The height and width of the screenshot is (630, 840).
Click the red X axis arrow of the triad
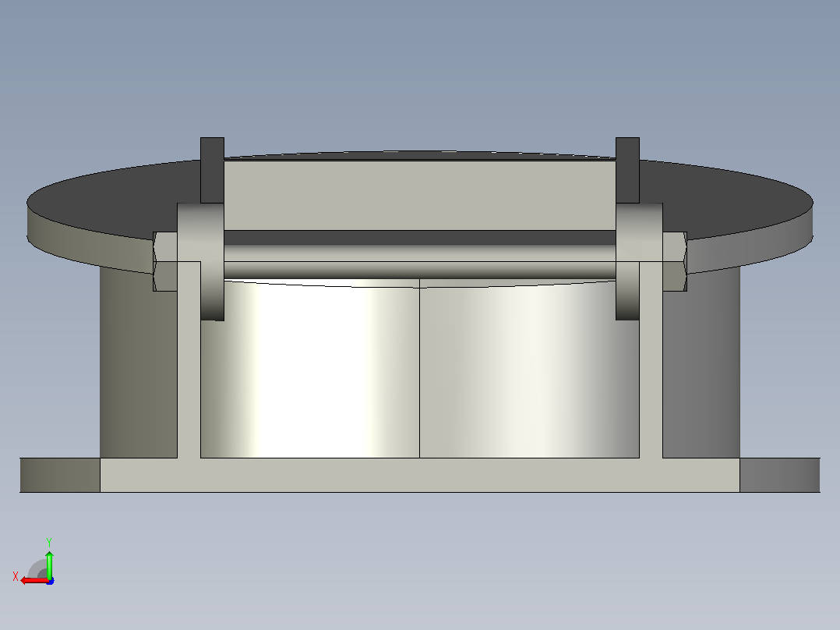pyautogui.click(x=34, y=581)
